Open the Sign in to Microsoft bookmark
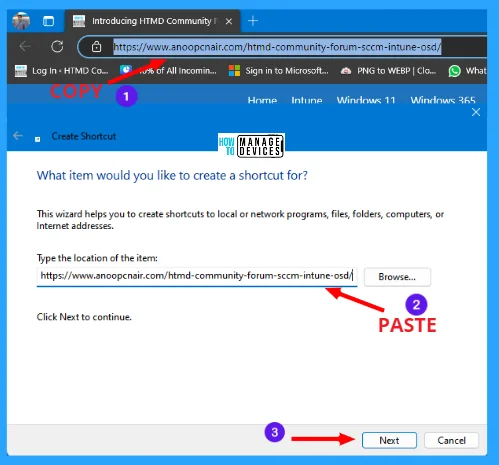The width and height of the screenshot is (499, 465). point(278,71)
